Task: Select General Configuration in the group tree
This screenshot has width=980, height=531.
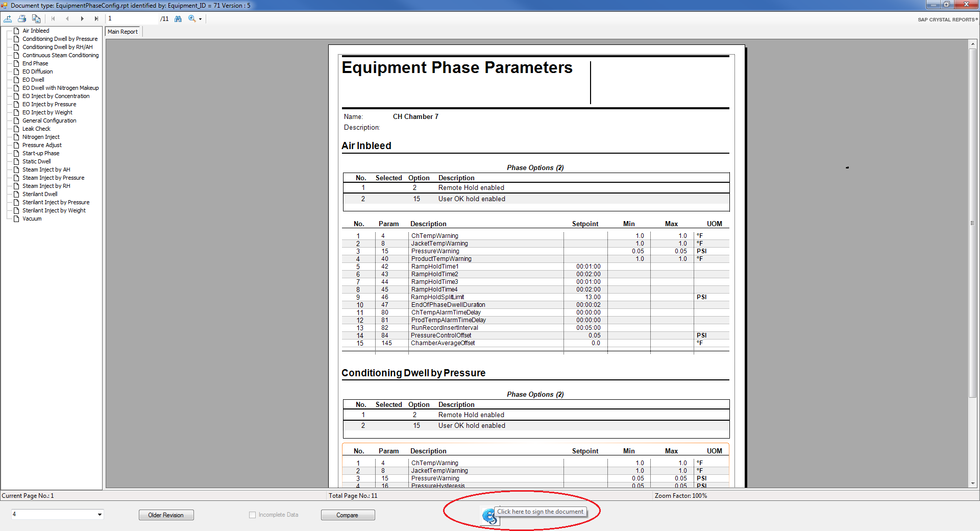Action: [49, 120]
